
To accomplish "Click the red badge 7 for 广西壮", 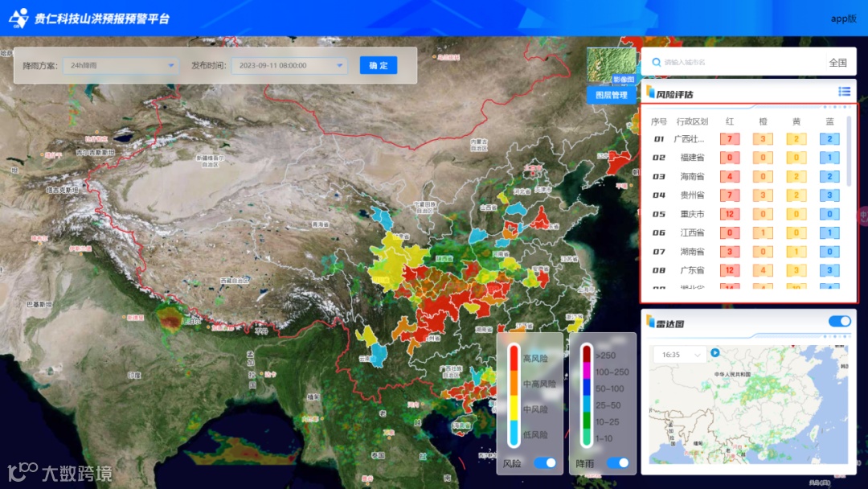I will [x=730, y=139].
